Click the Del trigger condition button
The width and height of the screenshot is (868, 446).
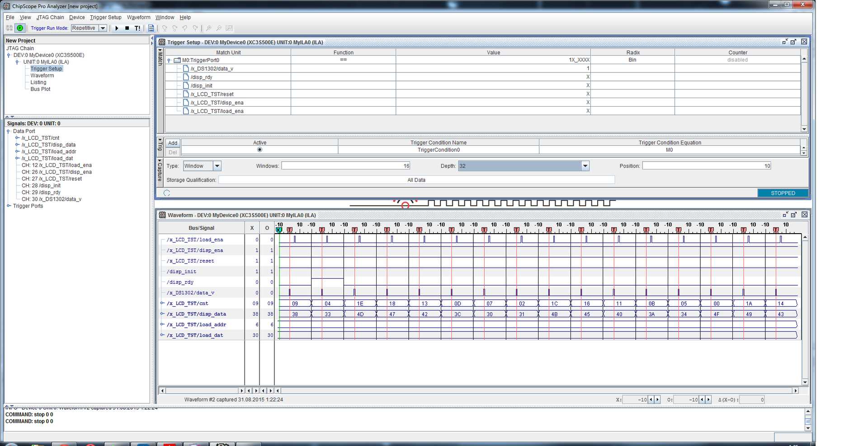[x=173, y=152]
